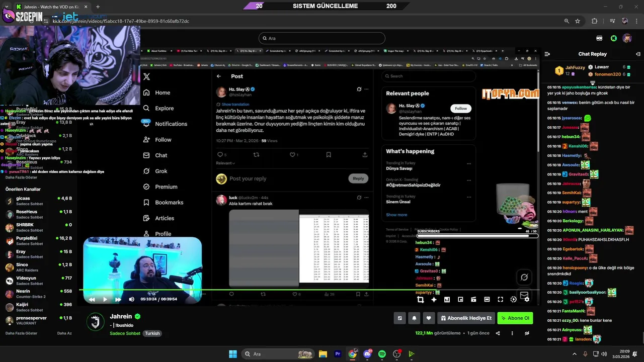Image resolution: width=644 pixels, height=362 pixels.
Task: Click the heart follow button for Jahrein
Action: pos(429,318)
